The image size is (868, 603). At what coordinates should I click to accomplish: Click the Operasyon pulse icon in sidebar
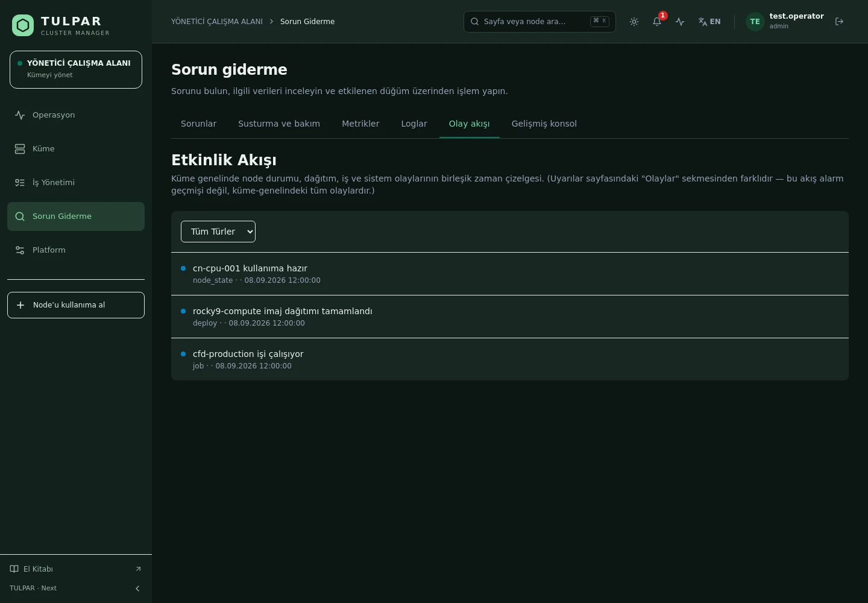tap(20, 115)
